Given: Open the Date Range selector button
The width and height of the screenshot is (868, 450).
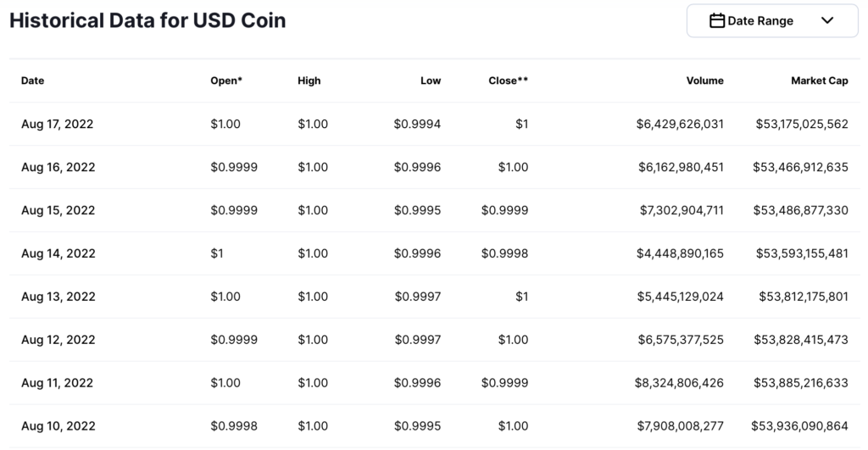Looking at the screenshot, I should 771,21.
